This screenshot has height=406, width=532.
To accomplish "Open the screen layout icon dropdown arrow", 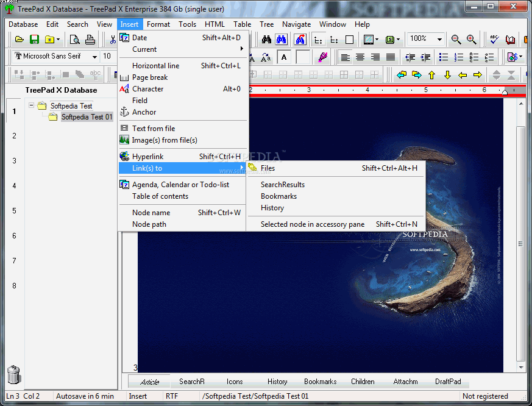I will click(377, 40).
